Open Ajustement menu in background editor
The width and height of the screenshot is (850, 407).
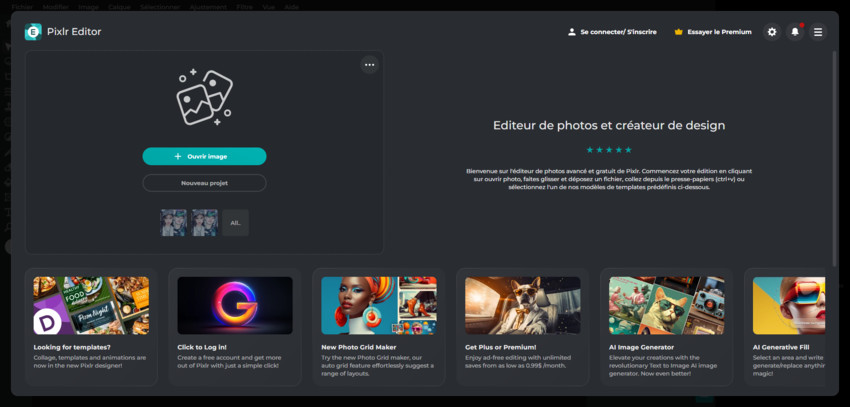(208, 8)
